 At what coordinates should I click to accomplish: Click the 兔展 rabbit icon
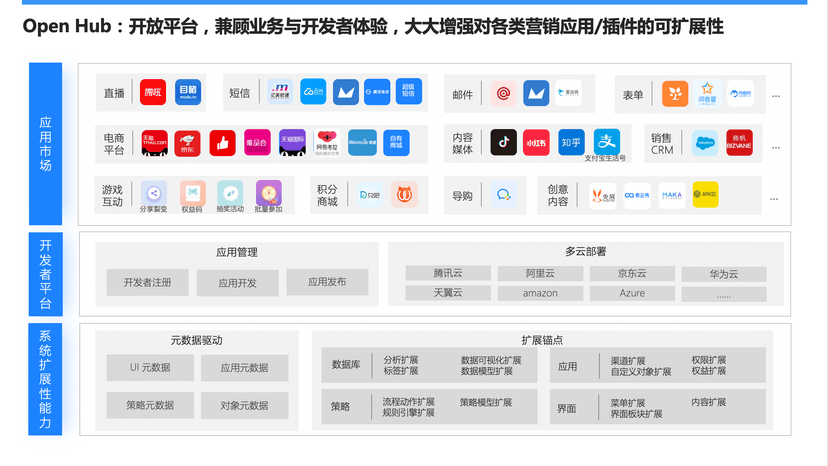[x=603, y=196]
